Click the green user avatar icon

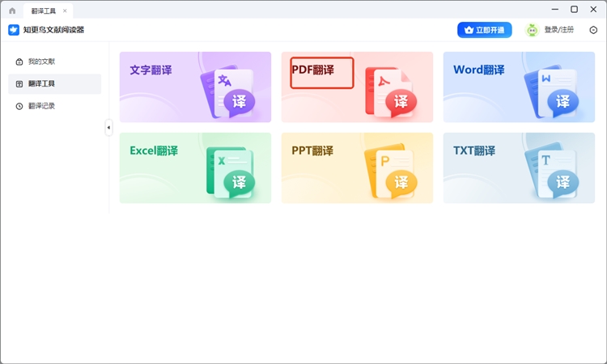coord(533,30)
